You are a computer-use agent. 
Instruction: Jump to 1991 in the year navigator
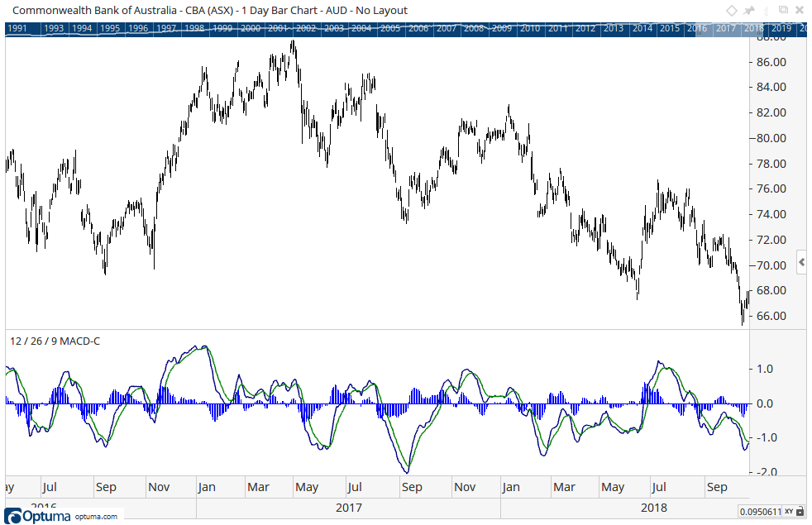[17, 28]
